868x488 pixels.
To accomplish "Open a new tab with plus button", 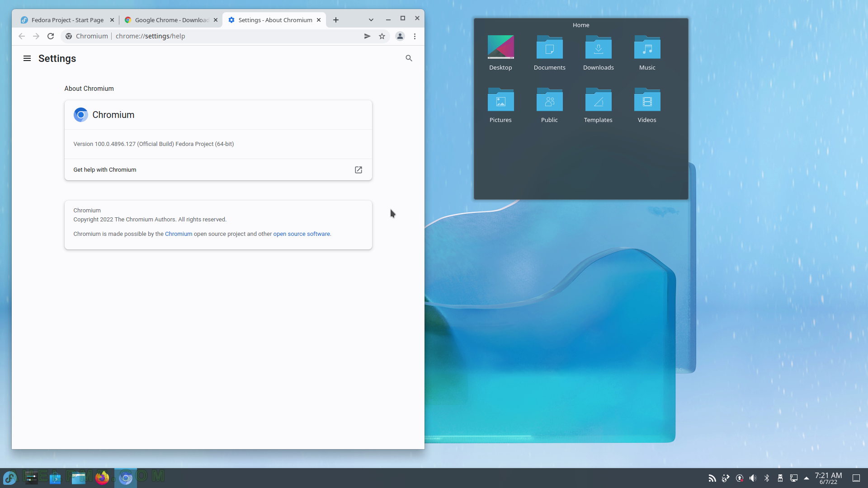I will pos(336,20).
